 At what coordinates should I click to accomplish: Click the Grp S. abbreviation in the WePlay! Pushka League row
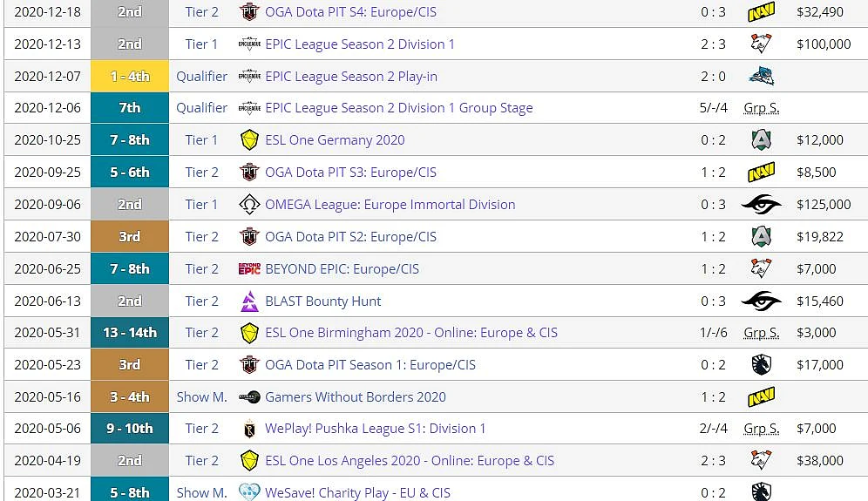tap(761, 429)
